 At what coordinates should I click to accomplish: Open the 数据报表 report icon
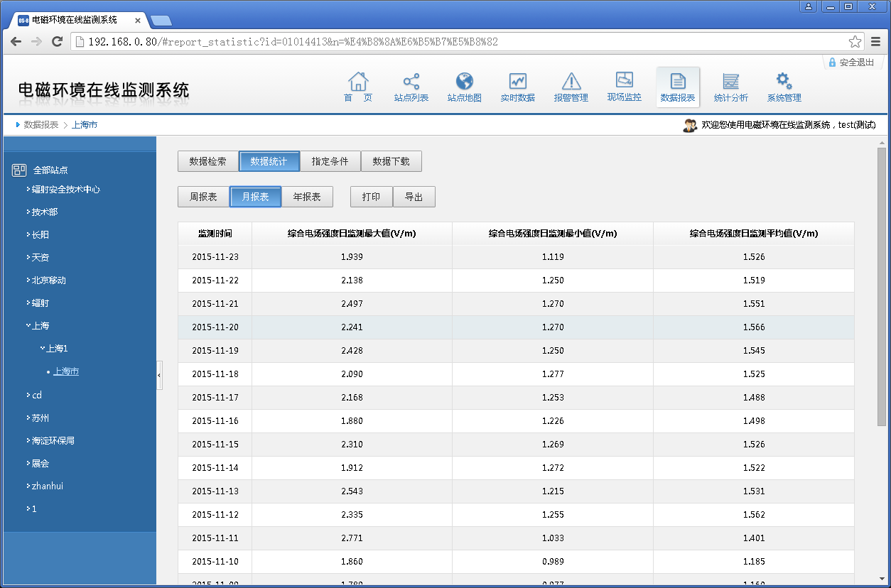(678, 81)
